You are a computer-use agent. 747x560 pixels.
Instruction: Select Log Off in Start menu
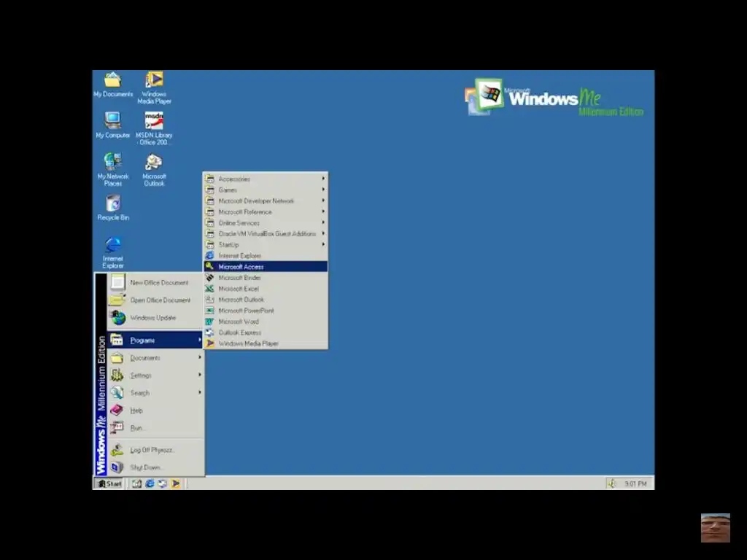point(156,450)
